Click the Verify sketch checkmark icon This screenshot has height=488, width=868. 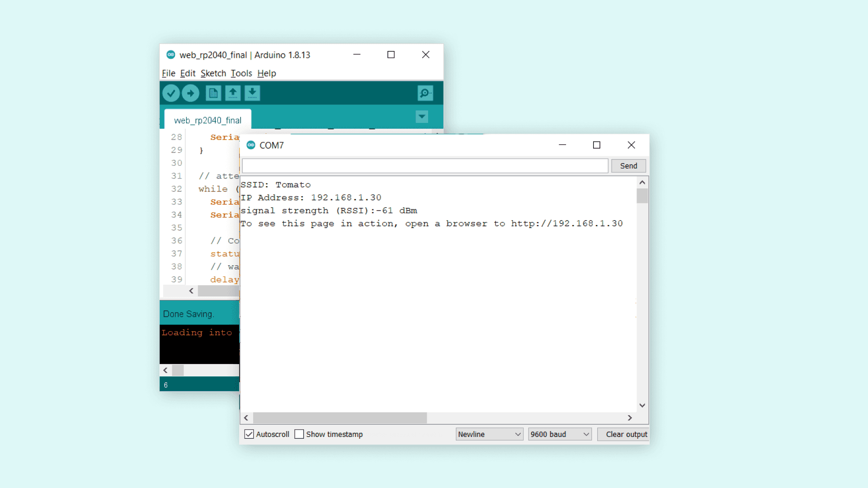click(171, 94)
